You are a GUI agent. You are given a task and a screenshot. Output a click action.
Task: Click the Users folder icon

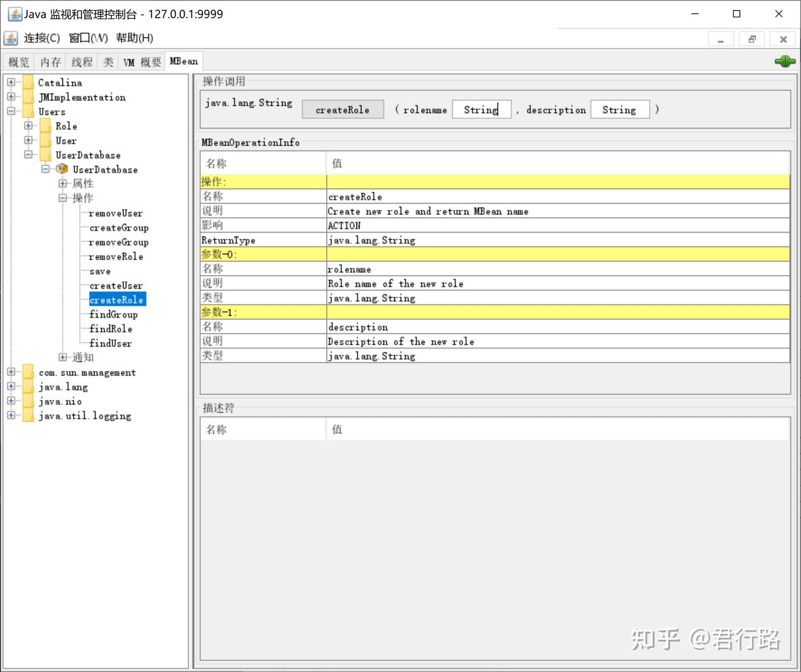tap(28, 111)
